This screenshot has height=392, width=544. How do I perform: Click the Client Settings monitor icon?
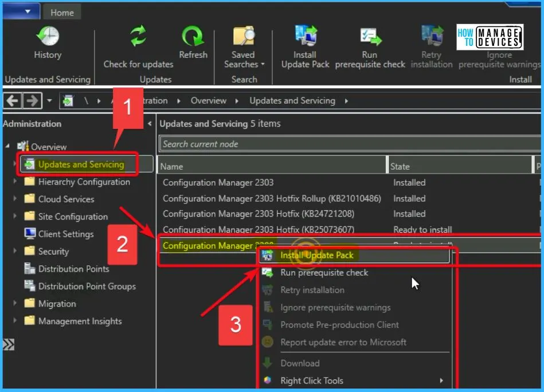(30, 233)
